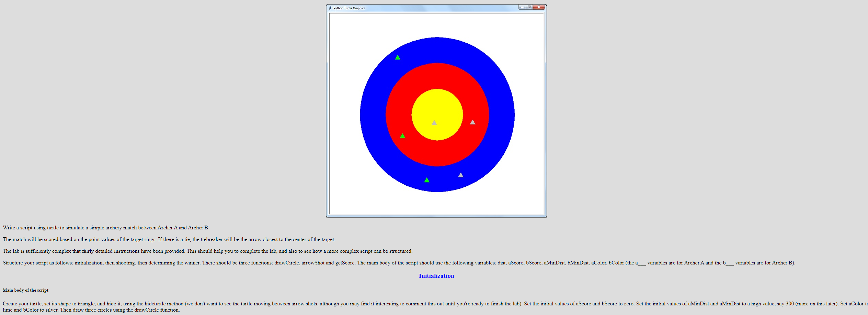Minimize the Python Turtle Graphics window
868x315 pixels.
522,7
